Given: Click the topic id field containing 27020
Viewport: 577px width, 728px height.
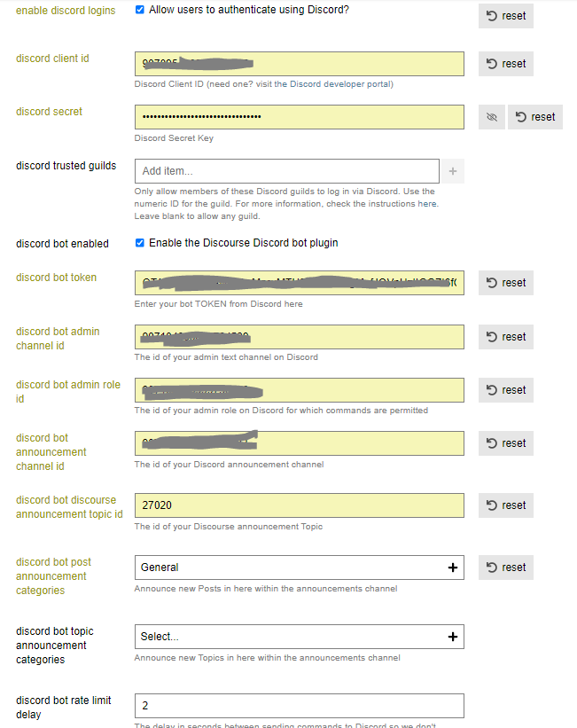Looking at the screenshot, I should click(299, 505).
